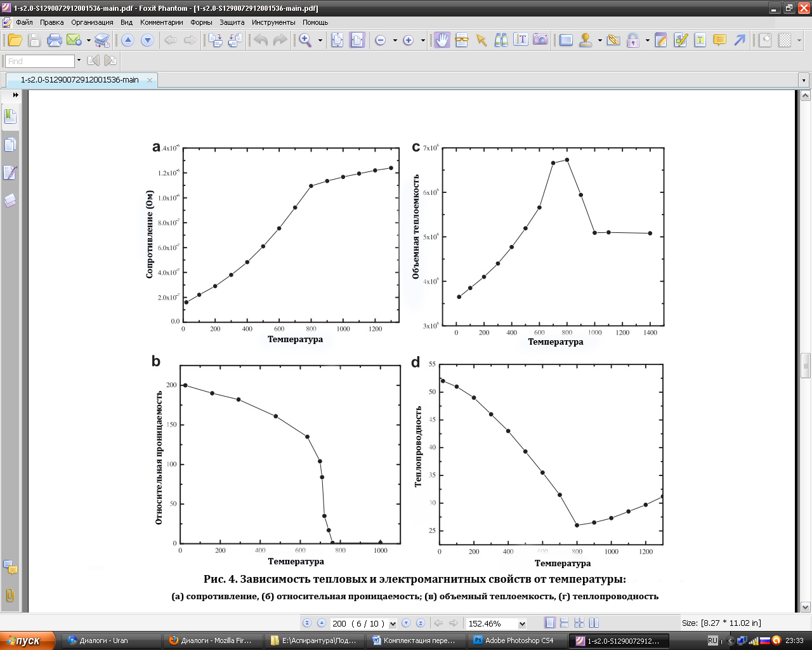The image size is (812, 650).
Task: Click the vertical scrollbar thumb
Action: (806, 366)
